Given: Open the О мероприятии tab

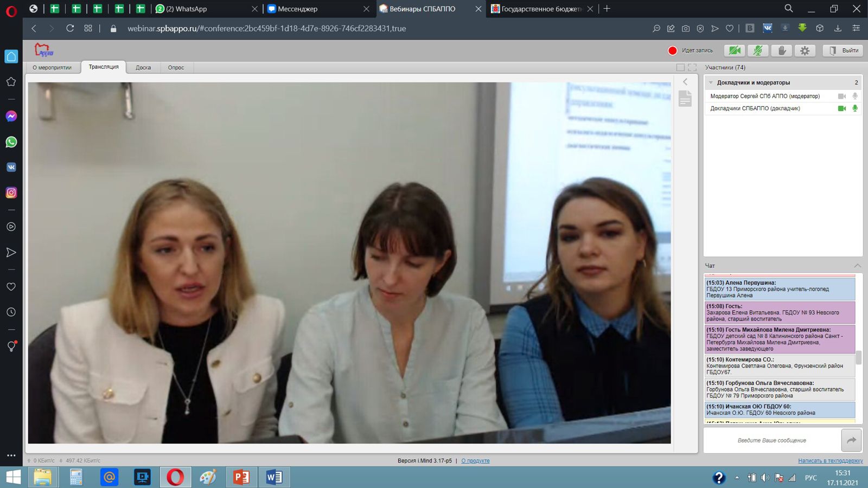Looking at the screenshot, I should coord(52,68).
